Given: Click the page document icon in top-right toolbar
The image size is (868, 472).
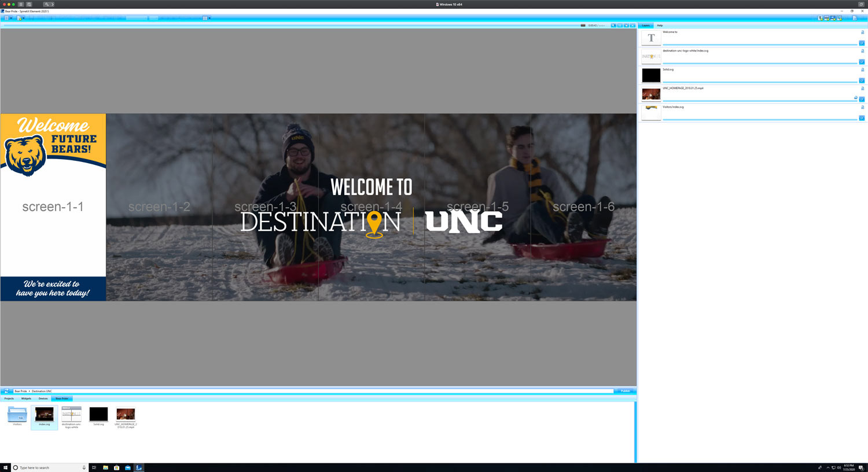Looking at the screenshot, I should tap(855, 18).
